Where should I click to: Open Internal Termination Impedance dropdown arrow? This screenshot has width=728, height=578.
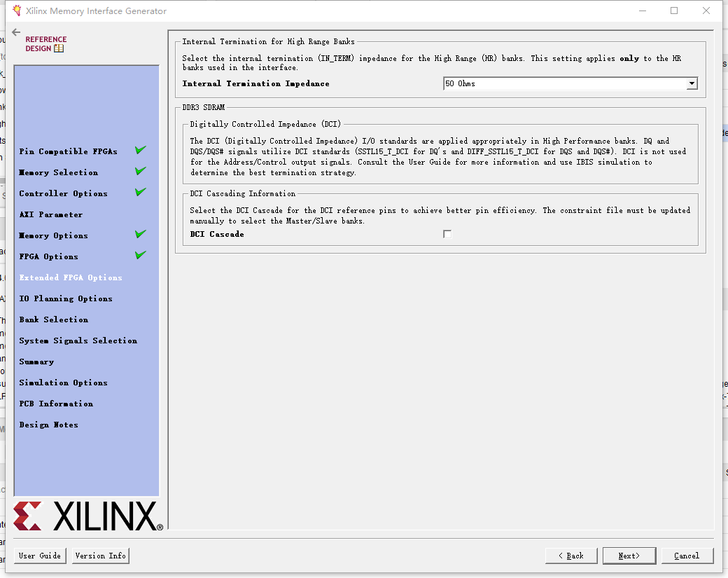click(692, 83)
